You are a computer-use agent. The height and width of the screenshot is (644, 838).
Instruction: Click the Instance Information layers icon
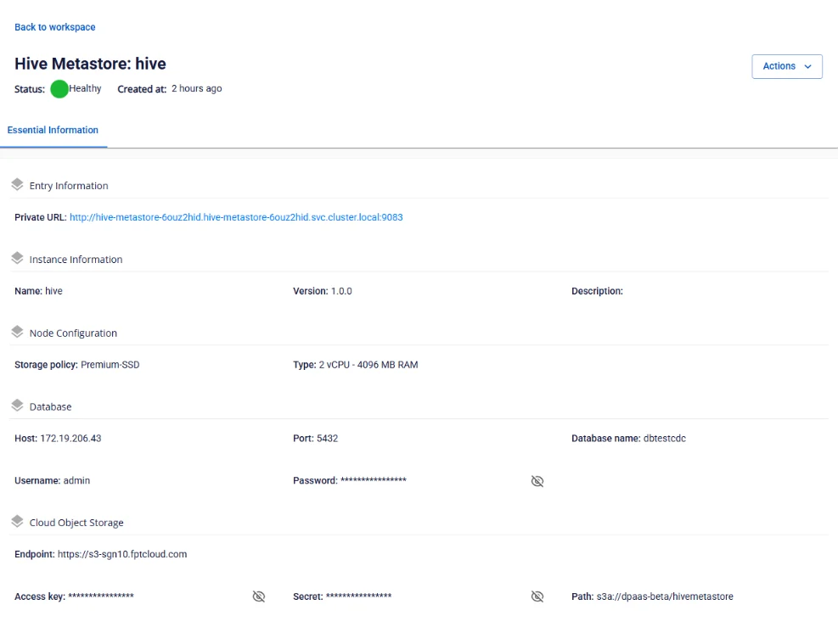click(x=17, y=259)
